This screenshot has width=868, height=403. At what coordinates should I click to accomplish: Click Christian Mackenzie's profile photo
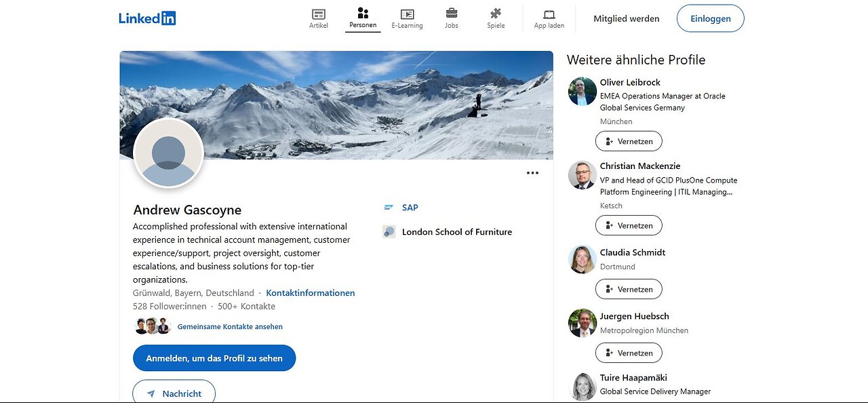coord(582,175)
